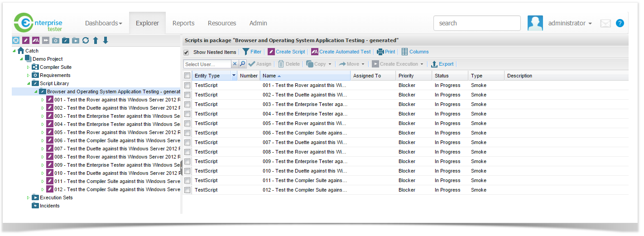644x236 pixels.
Task: Click the Create Automated Test button
Action: pyautogui.click(x=341, y=52)
